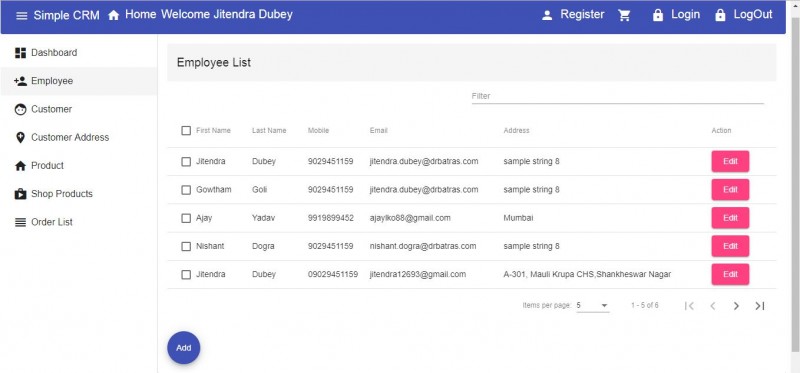The height and width of the screenshot is (373, 800).
Task: Open Customer section in sidebar
Action: [x=79, y=109]
